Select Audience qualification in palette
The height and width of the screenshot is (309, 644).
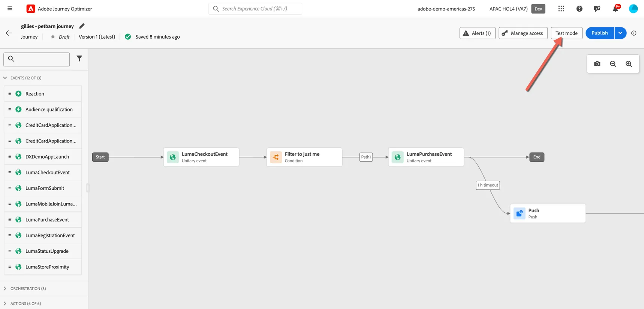pyautogui.click(x=43, y=109)
